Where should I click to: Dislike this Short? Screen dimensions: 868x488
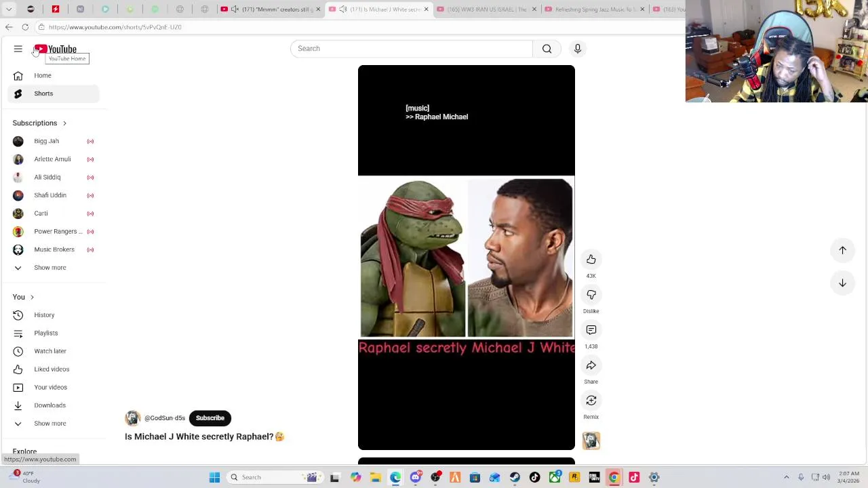[x=591, y=295]
